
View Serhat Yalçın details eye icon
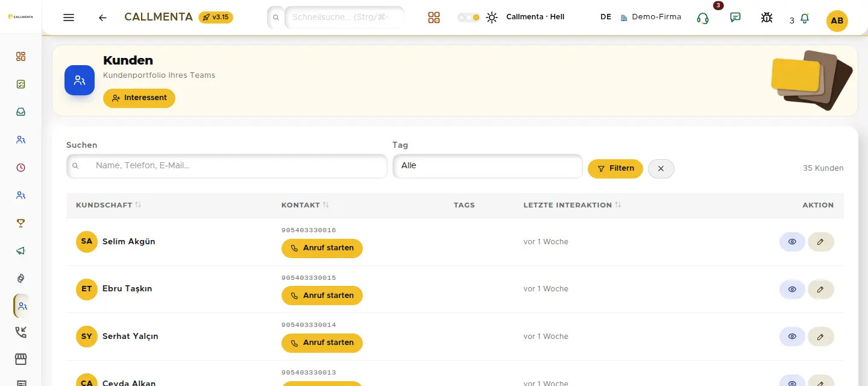click(x=792, y=337)
